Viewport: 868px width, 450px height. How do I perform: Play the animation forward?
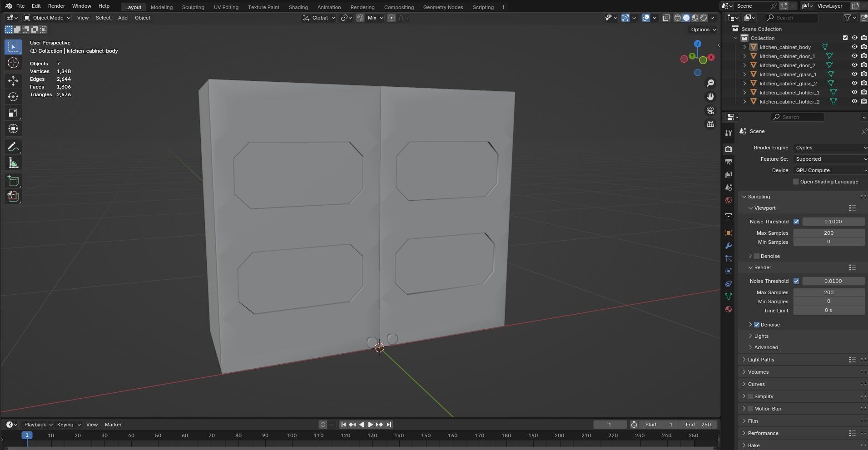(371, 425)
